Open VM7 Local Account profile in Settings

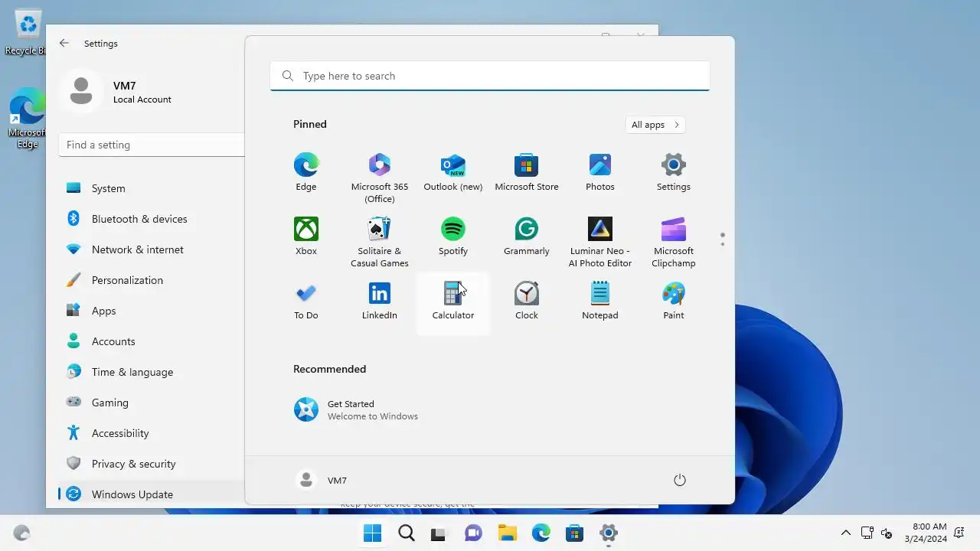click(x=116, y=92)
